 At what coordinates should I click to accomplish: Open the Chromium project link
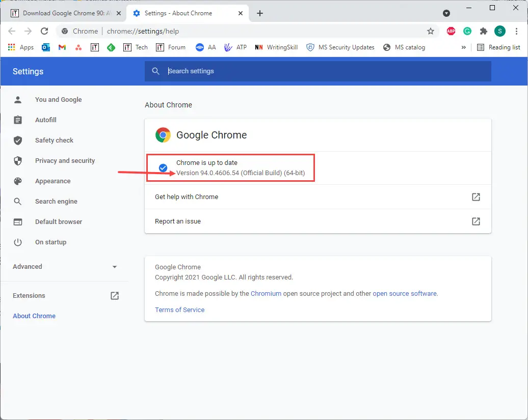pos(266,294)
